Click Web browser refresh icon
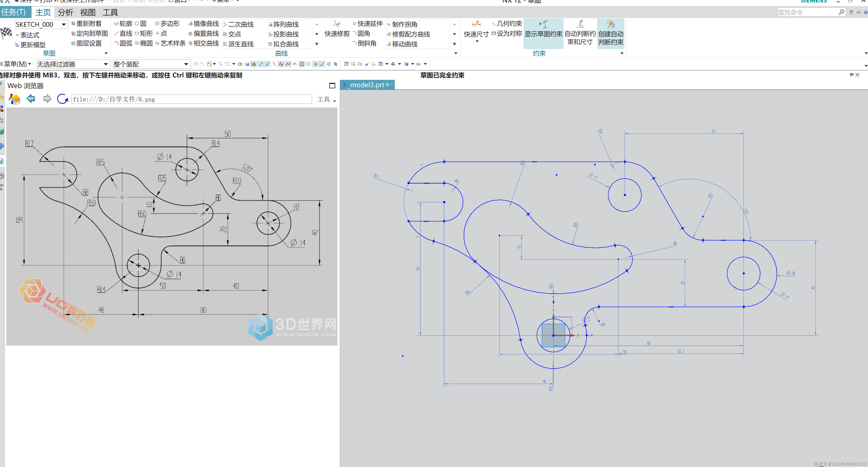 [63, 99]
